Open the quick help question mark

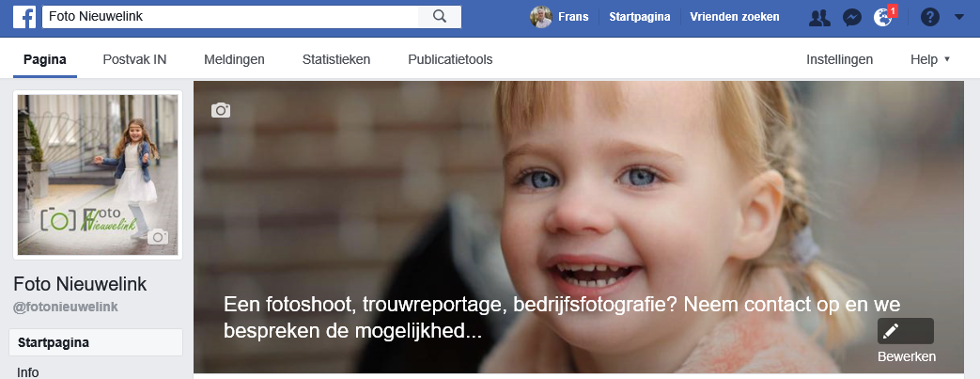click(930, 18)
